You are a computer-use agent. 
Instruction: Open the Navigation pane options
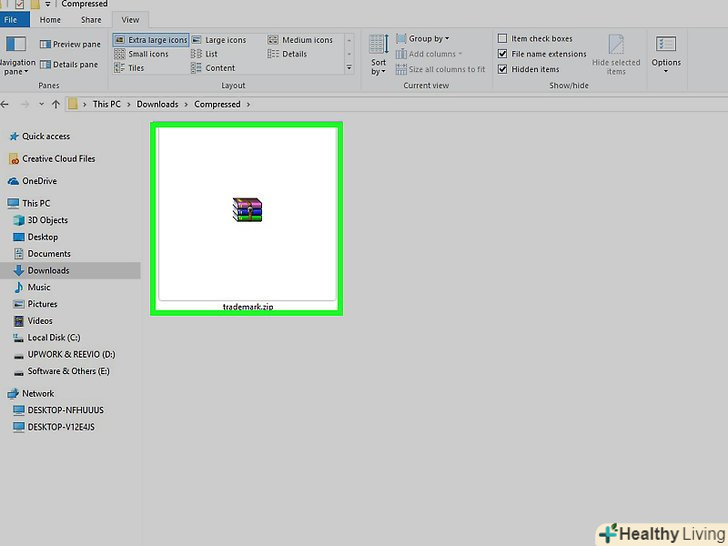coord(16,56)
